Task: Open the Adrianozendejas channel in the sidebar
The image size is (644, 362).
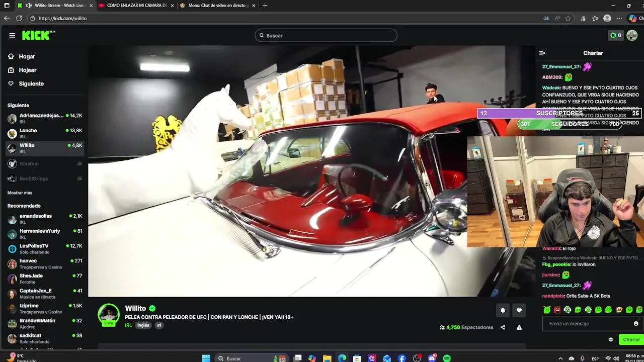Action: pos(45,118)
